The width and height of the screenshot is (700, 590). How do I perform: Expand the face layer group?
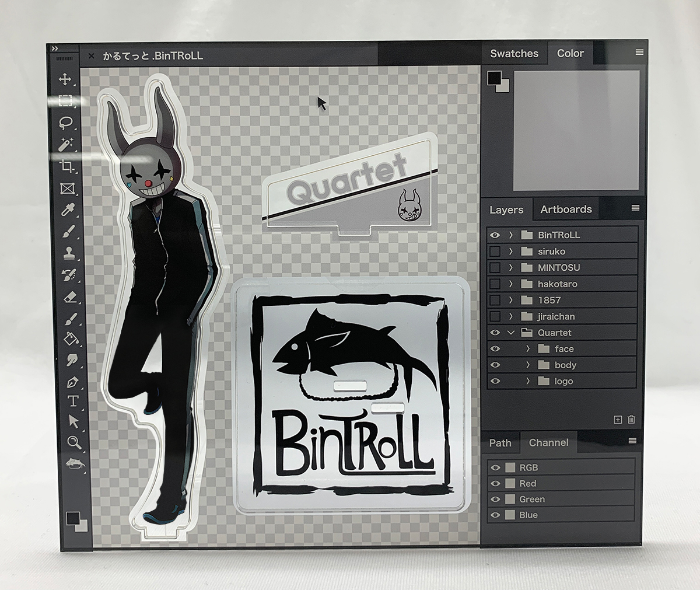[528, 348]
